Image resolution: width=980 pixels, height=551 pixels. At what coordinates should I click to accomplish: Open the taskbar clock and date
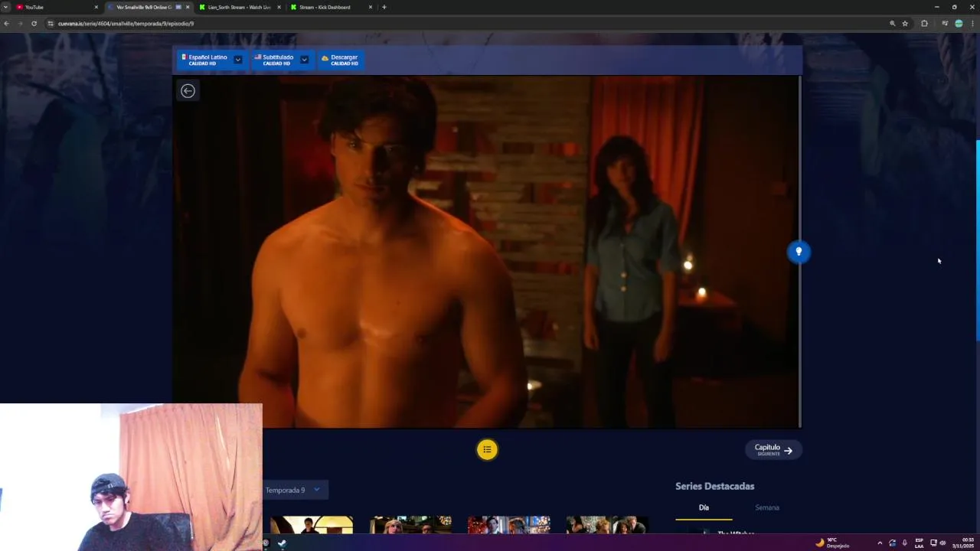point(963,543)
